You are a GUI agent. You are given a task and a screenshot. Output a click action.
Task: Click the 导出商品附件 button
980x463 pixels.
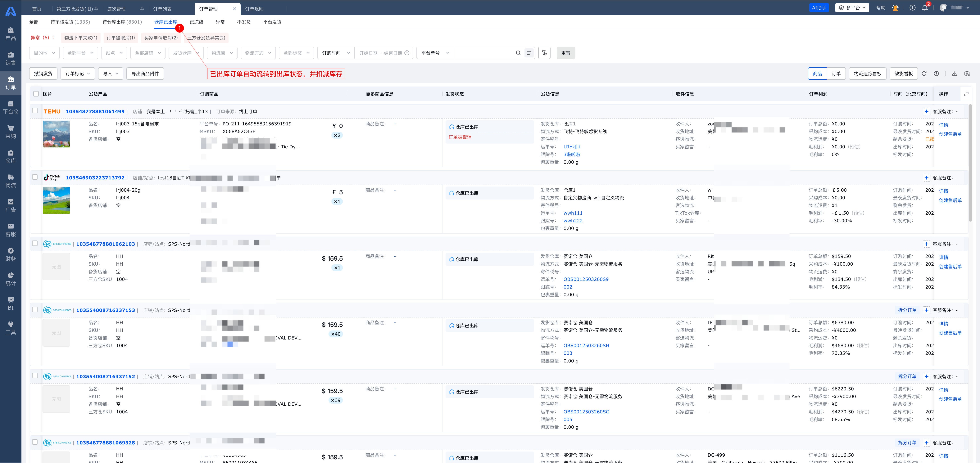click(x=145, y=74)
